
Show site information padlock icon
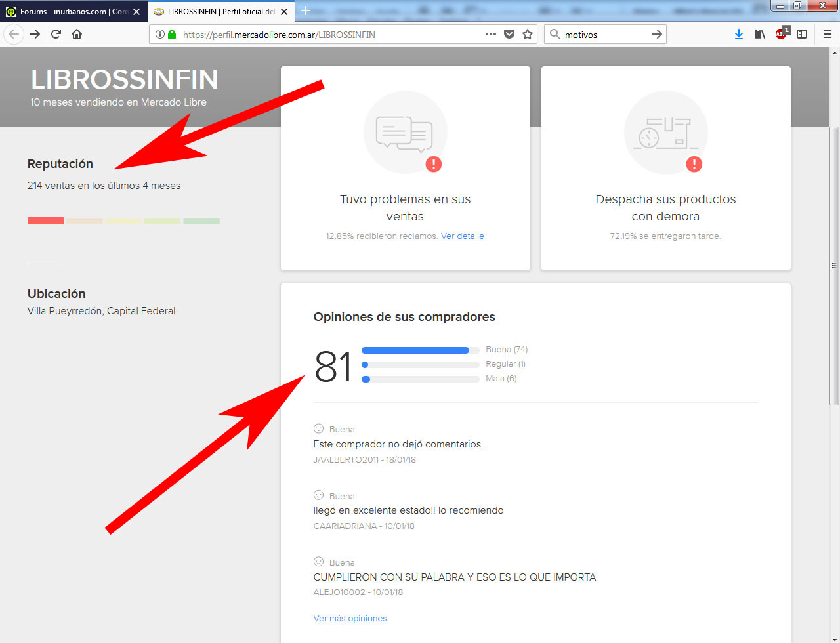point(172,34)
